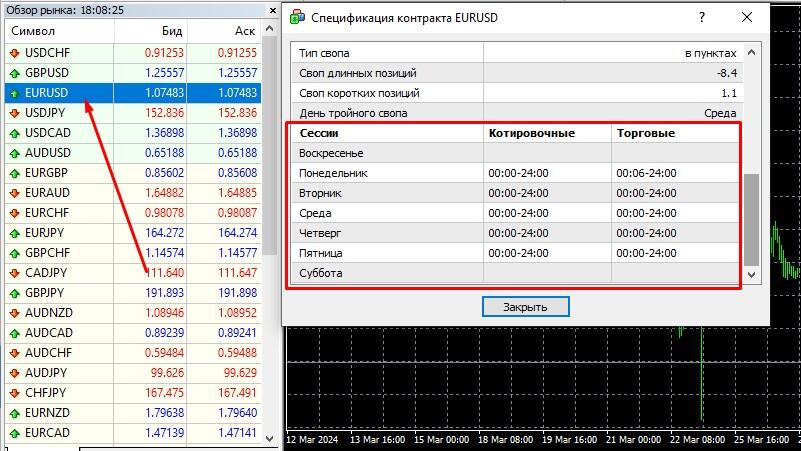Click the USDJPY down arrow icon
801x451 pixels.
point(14,113)
